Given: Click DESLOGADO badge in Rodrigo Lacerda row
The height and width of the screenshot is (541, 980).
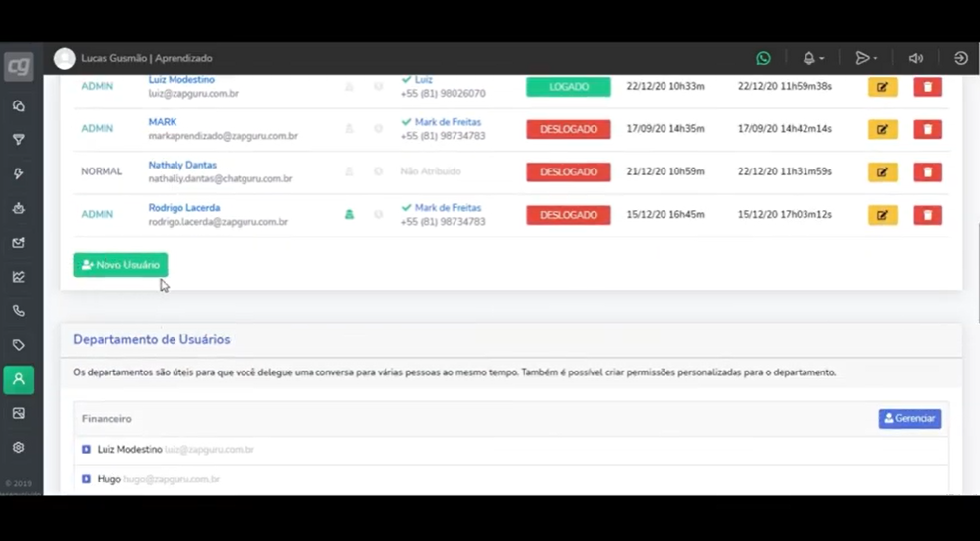Looking at the screenshot, I should pos(569,215).
